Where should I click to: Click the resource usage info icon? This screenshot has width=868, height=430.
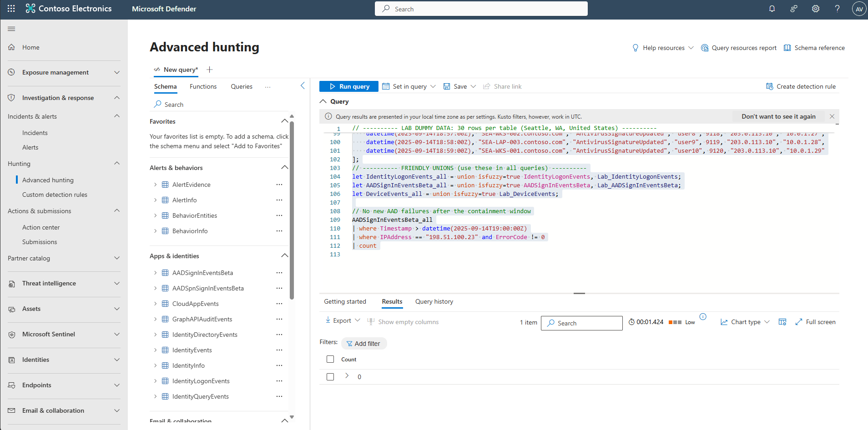[703, 317]
